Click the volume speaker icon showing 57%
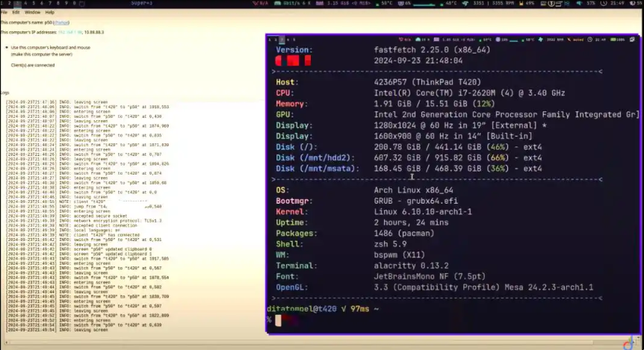The image size is (644, 350). tap(579, 3)
